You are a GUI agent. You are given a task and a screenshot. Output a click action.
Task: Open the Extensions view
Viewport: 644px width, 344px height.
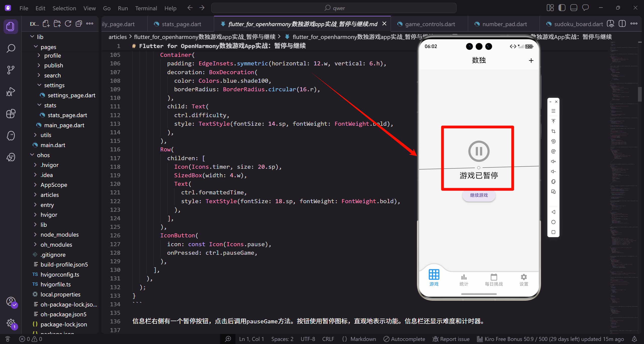[11, 114]
